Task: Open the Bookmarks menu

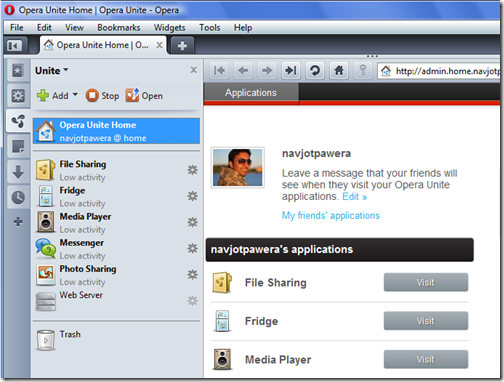Action: (x=119, y=27)
